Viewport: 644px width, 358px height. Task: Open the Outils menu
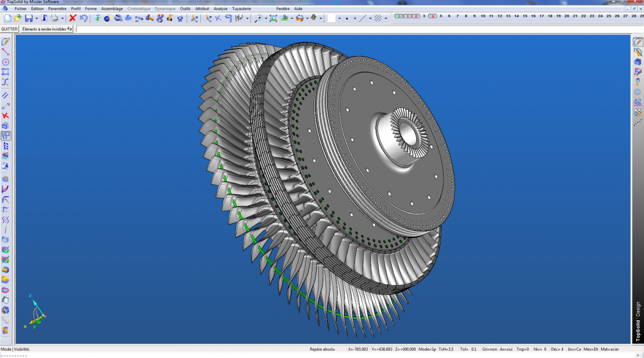tap(185, 8)
